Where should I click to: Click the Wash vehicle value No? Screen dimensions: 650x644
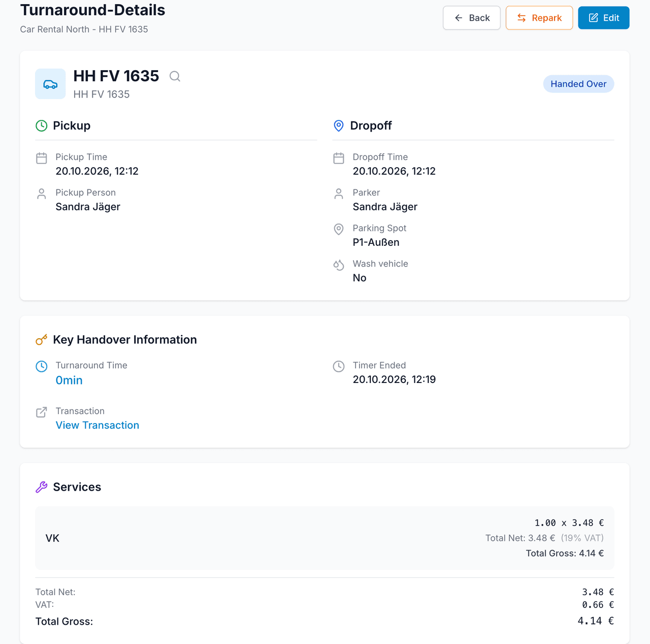360,278
